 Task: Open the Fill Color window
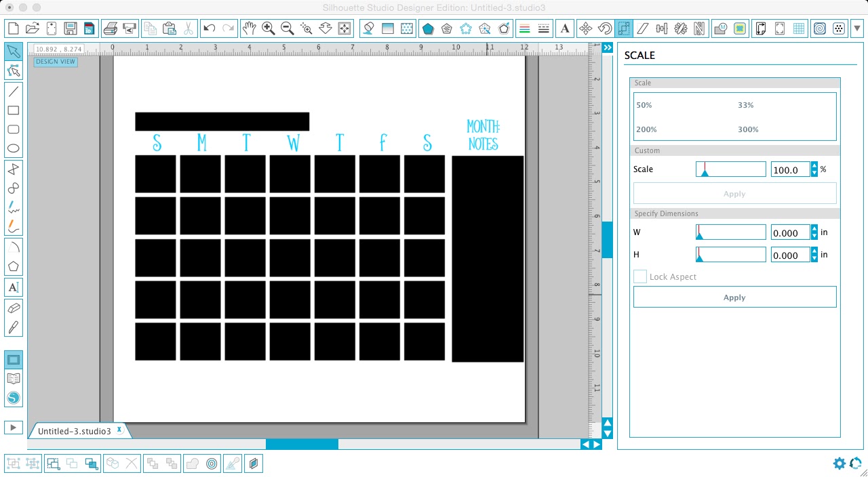368,28
